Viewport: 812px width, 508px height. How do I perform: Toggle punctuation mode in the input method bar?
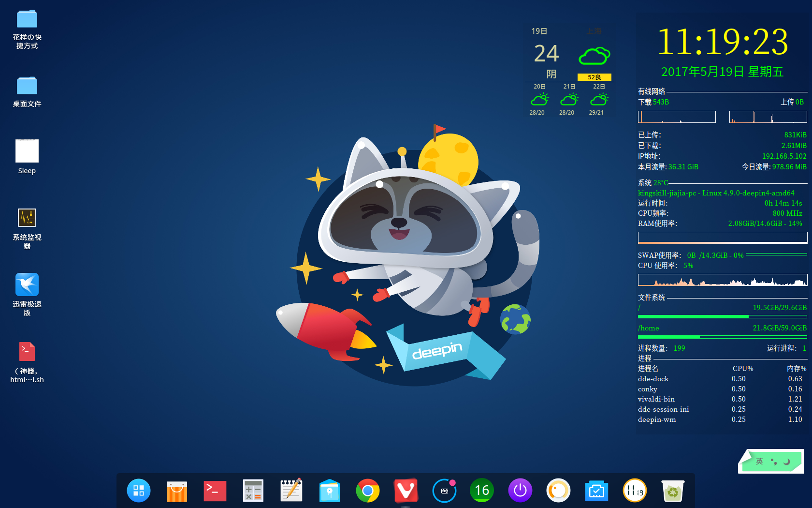coord(774,462)
